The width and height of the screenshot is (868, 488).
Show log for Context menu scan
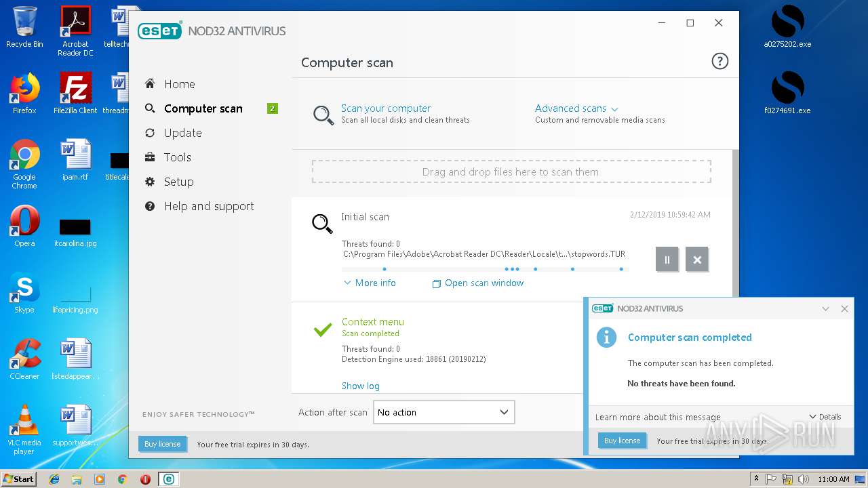(360, 386)
